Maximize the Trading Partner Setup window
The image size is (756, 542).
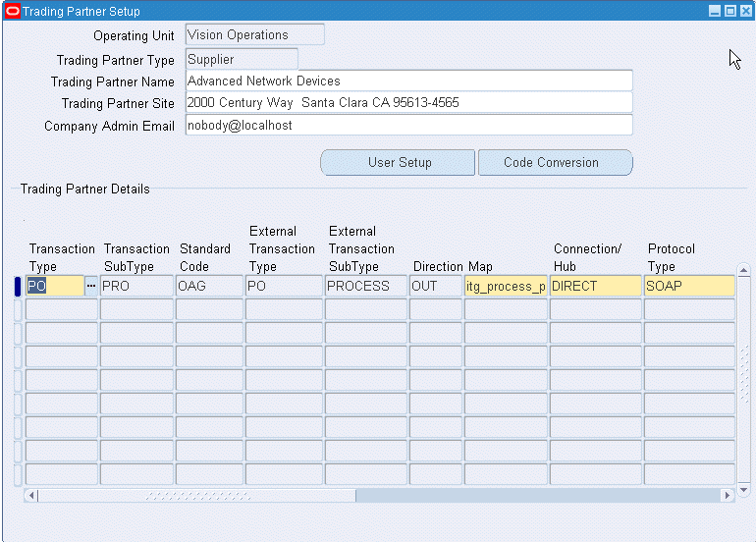point(729,11)
